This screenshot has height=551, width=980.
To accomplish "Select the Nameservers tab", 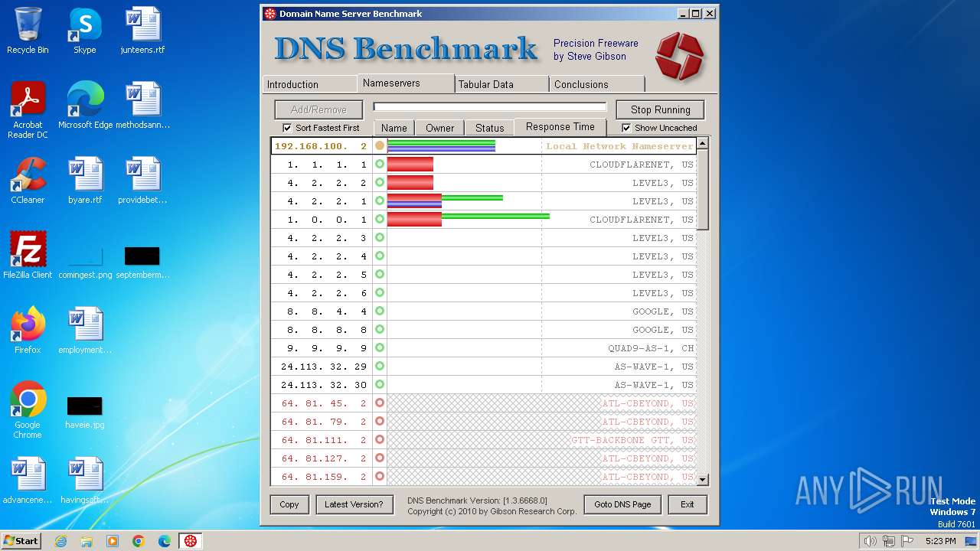I will pyautogui.click(x=406, y=83).
